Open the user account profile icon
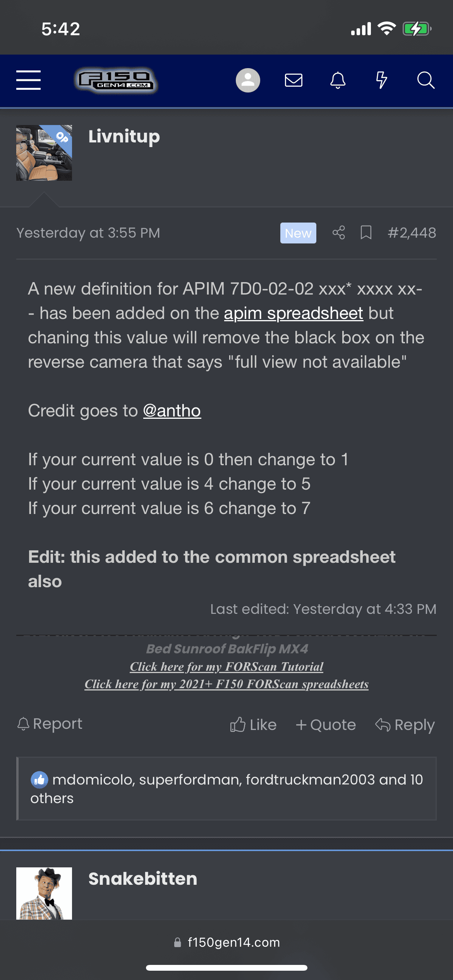 pos(248,80)
